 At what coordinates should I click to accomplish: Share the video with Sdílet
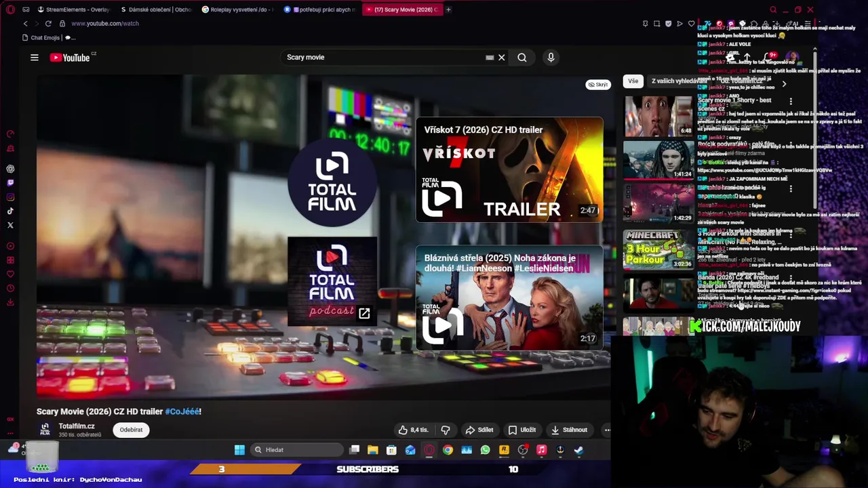click(x=479, y=430)
